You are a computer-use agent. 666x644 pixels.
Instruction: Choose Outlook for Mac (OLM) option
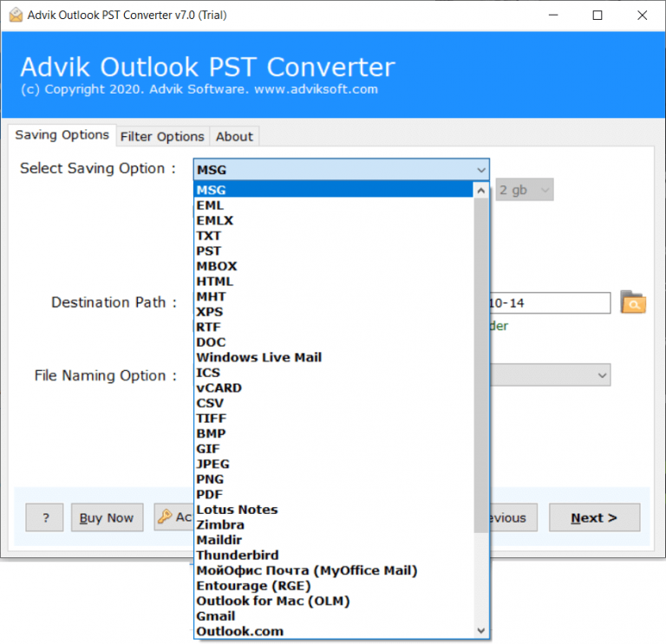(x=334, y=602)
